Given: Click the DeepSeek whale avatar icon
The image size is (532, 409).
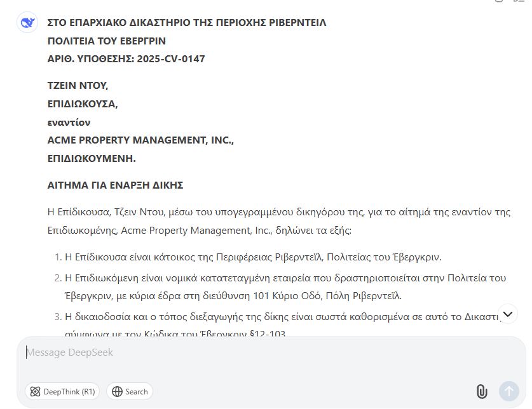Looking at the screenshot, I should pos(27,23).
